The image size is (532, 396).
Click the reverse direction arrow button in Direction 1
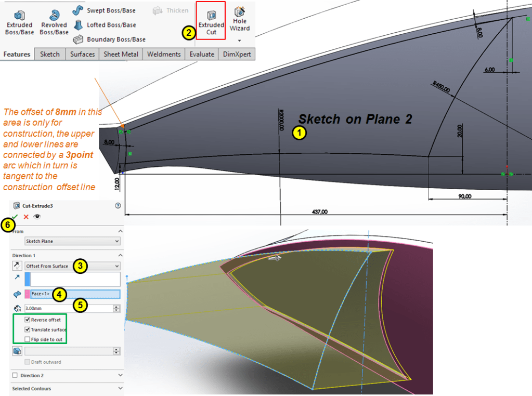click(17, 266)
